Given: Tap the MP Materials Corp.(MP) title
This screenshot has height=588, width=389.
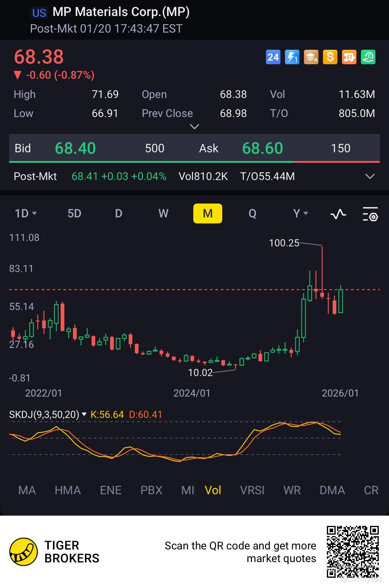Looking at the screenshot, I should coord(121,12).
